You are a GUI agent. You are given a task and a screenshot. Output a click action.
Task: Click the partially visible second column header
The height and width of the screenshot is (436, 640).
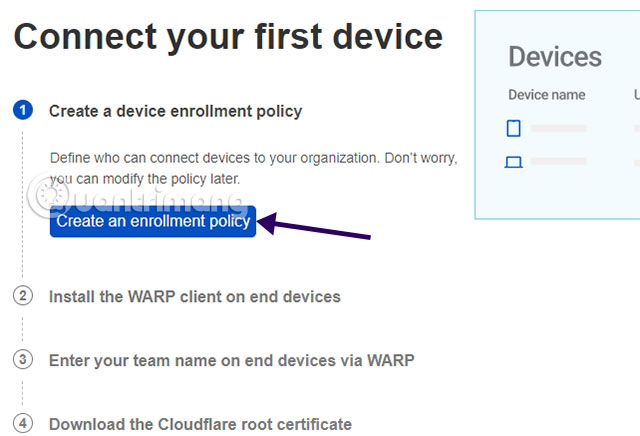tap(636, 95)
